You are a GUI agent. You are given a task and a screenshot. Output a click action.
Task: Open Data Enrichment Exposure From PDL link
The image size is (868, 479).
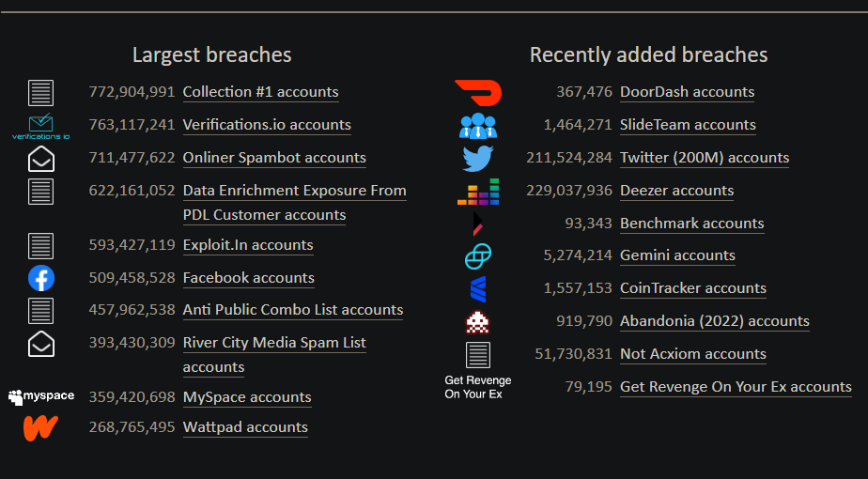coord(294,191)
